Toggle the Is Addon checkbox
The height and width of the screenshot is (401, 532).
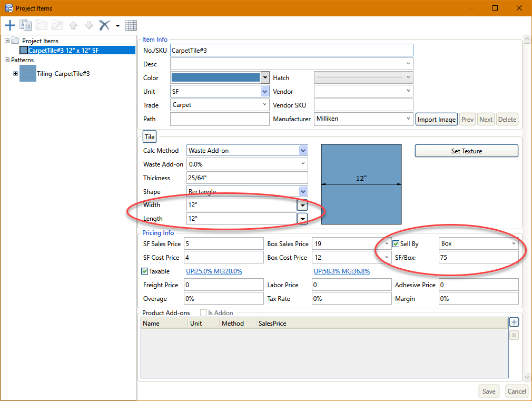[x=203, y=312]
